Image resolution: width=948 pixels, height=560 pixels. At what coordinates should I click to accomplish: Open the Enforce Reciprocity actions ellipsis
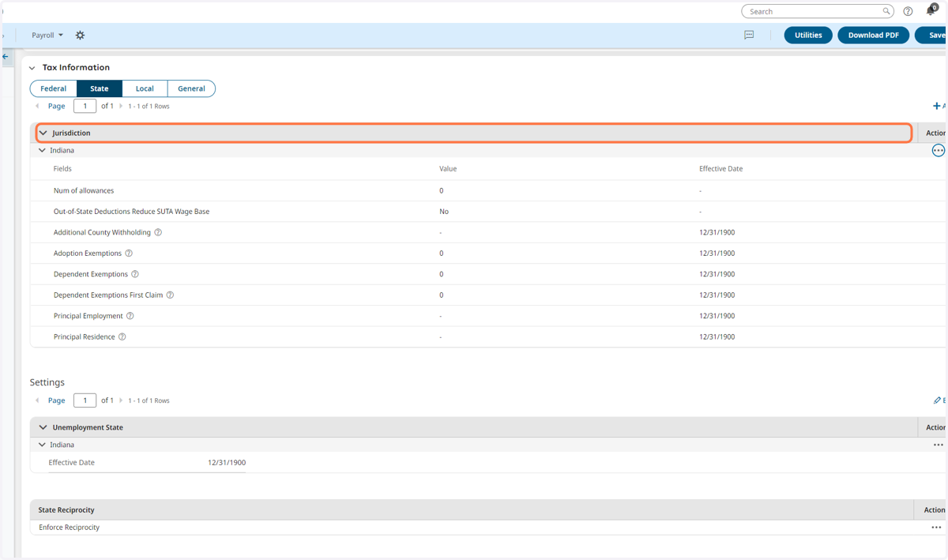[936, 528]
